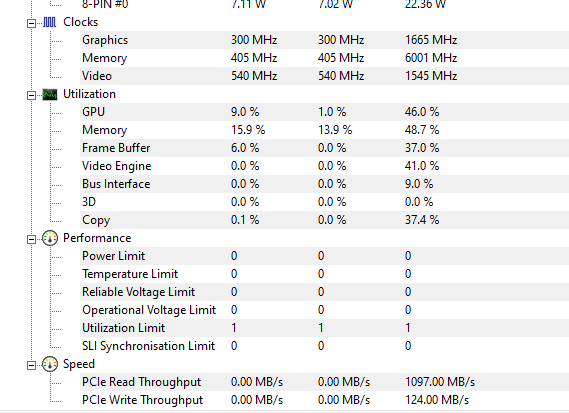This screenshot has height=413, width=569.
Task: Select SLI Synchronisation Limit entry
Action: [x=324, y=346]
